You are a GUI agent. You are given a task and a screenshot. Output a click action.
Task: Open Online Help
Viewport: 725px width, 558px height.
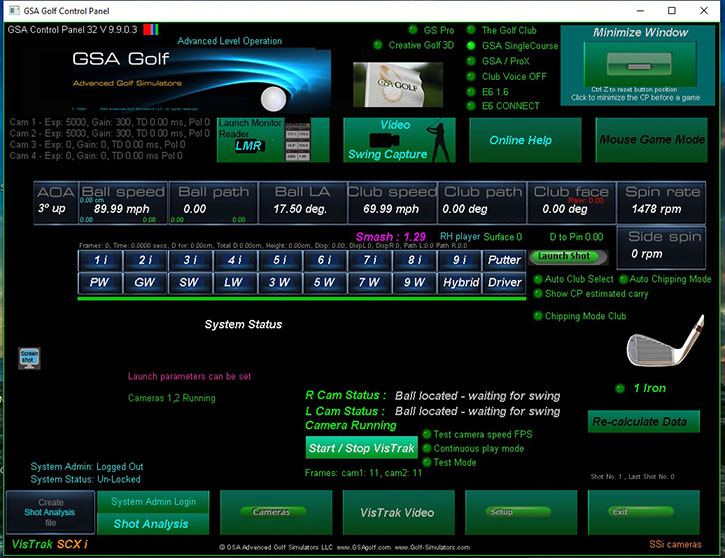525,140
